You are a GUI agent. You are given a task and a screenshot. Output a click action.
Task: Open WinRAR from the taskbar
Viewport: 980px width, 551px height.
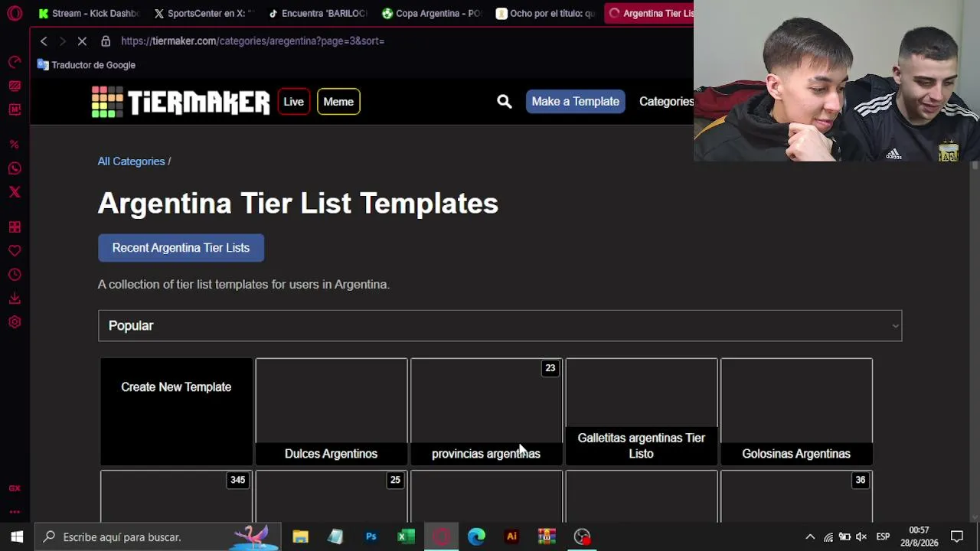tap(547, 536)
